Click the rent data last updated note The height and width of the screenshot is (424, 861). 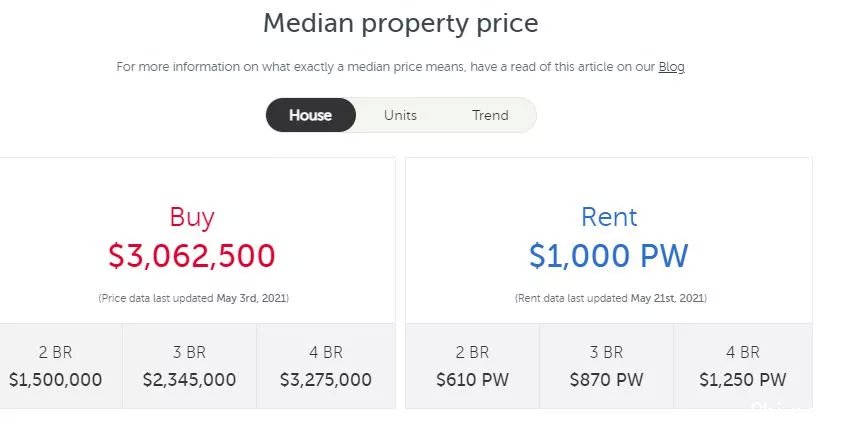point(611,298)
